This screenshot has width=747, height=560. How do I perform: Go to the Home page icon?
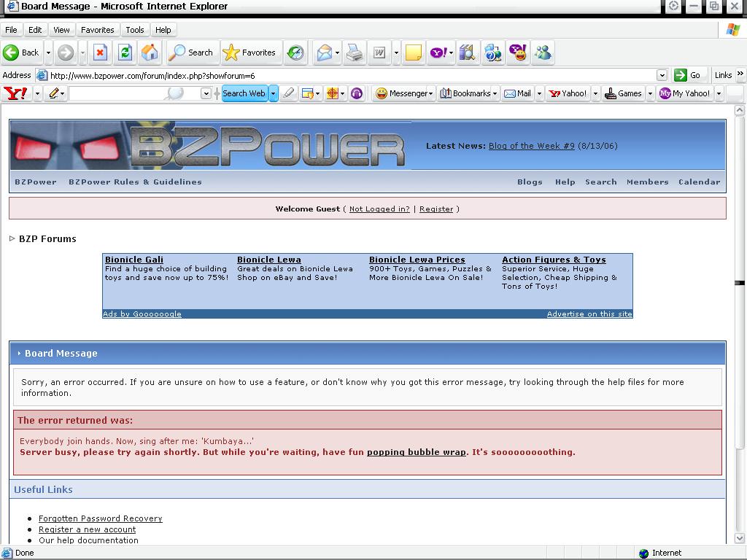tap(150, 52)
